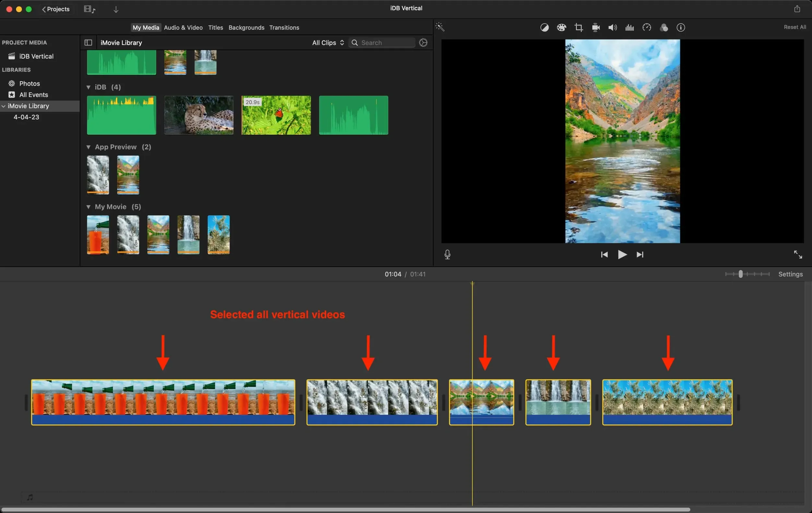Switch to the Transitions tab
This screenshot has height=513, width=812.
pyautogui.click(x=284, y=27)
